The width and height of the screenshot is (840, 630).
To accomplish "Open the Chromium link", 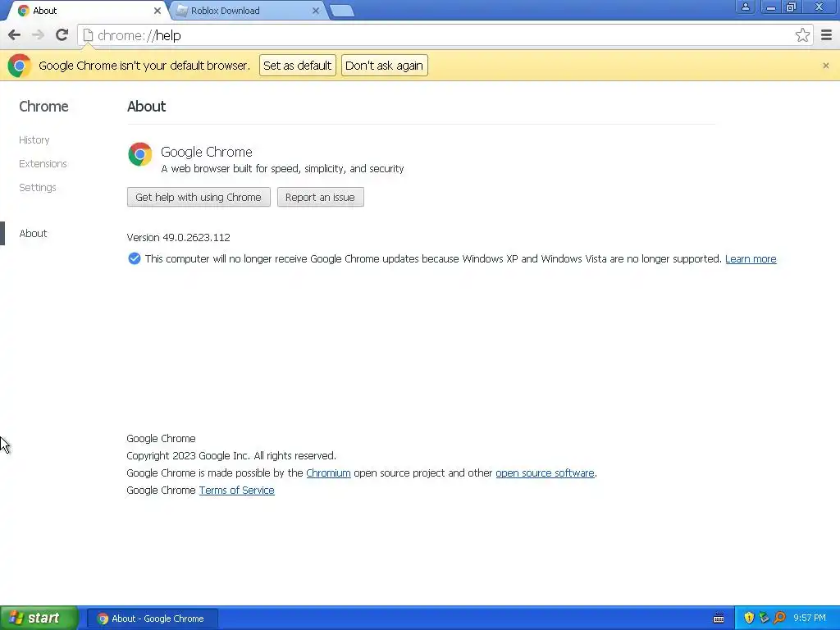I will pos(328,473).
